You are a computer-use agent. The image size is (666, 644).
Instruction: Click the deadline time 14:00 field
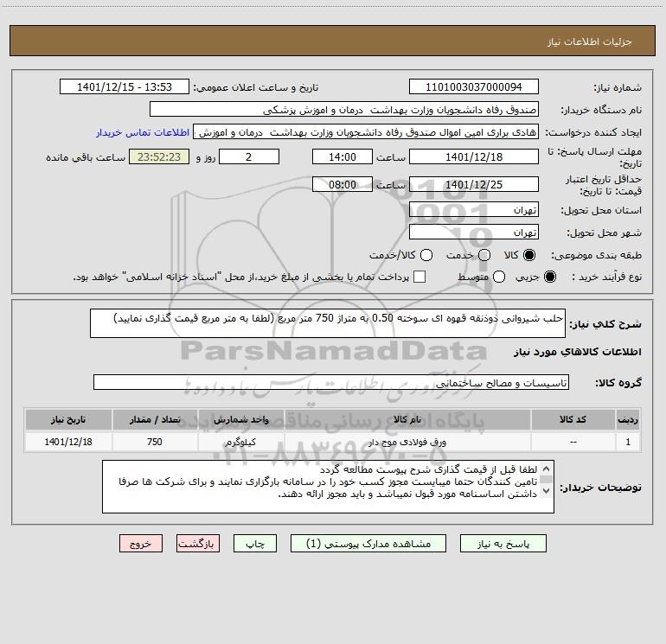343,156
